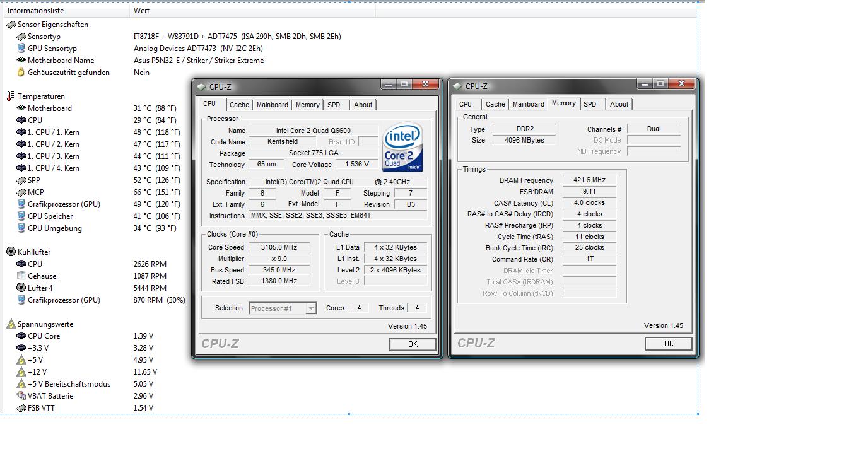The height and width of the screenshot is (473, 868).
Task: Click the Temperaturen thermometer icon
Action: pos(11,96)
